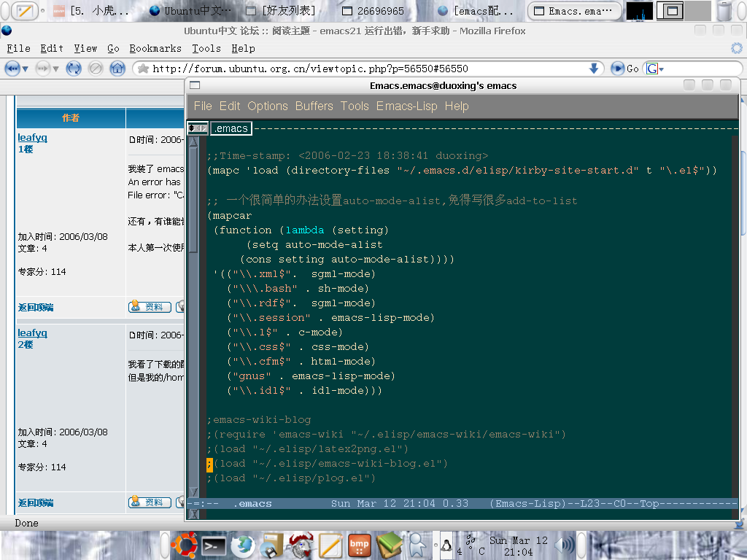
Task: Click the Firefox Back arrow button
Action: point(12,69)
